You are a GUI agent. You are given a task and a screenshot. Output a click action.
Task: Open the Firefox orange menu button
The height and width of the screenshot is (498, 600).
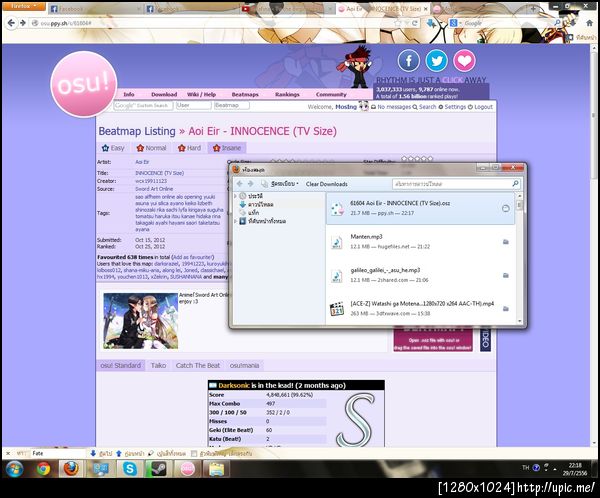coord(23,6)
